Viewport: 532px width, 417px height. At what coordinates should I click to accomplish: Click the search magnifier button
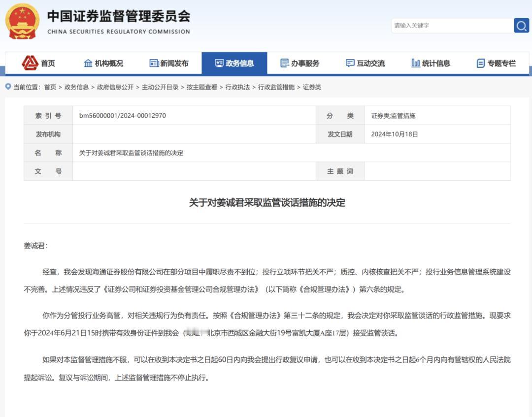(x=522, y=26)
